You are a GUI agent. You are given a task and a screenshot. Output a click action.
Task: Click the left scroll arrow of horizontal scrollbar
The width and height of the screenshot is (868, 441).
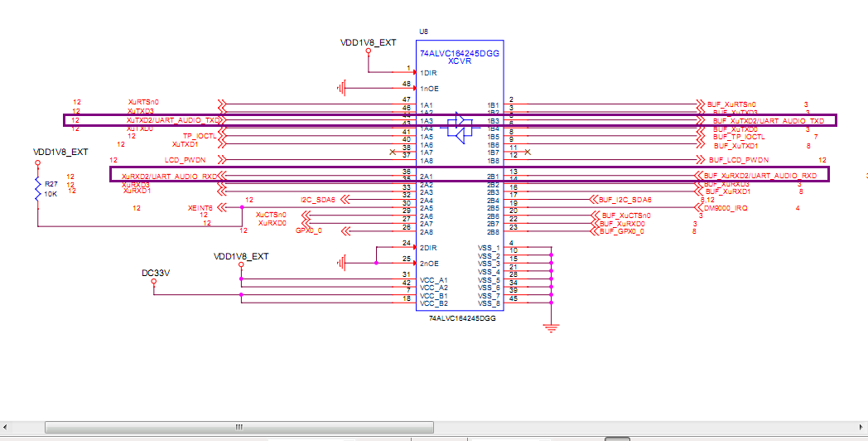[x=5, y=427]
